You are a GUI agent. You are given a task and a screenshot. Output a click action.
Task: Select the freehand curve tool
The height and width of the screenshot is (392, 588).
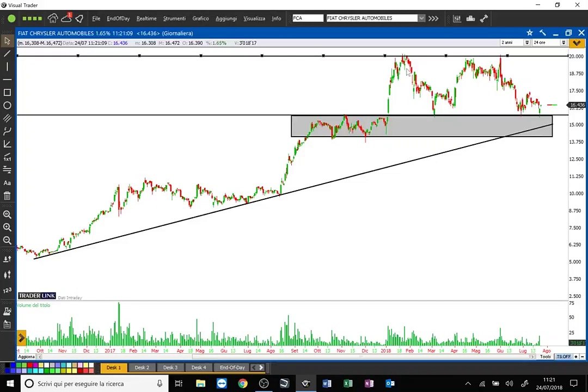7,131
